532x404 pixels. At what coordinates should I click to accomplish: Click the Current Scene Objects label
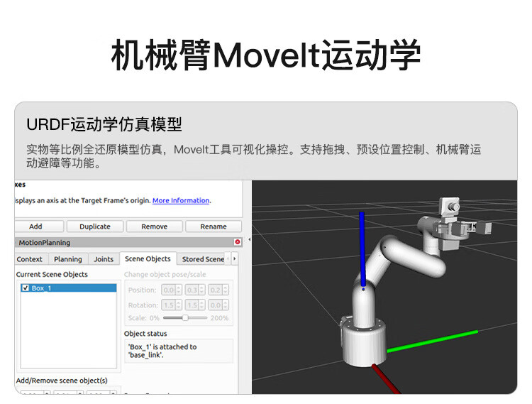(x=52, y=274)
